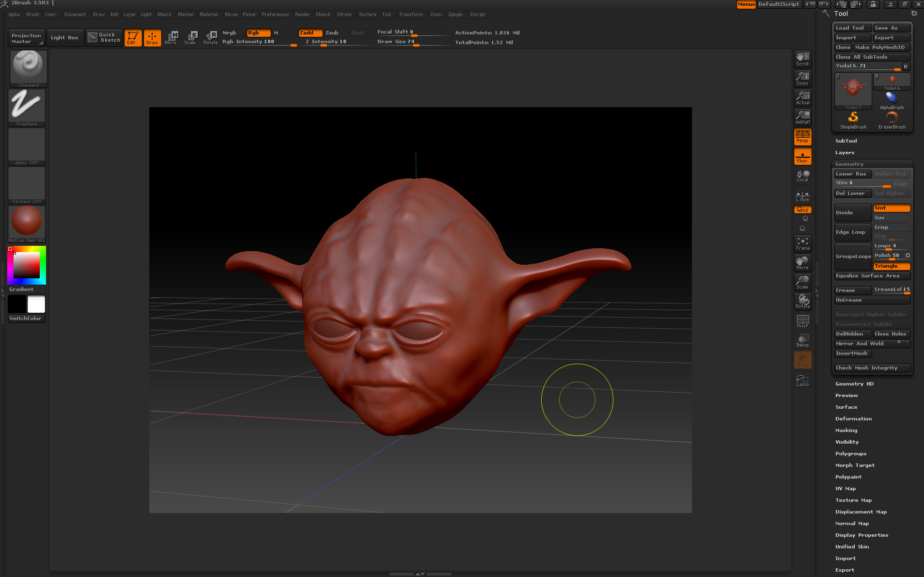The image size is (924, 577).
Task: Select the Edit mode icon
Action: point(133,38)
